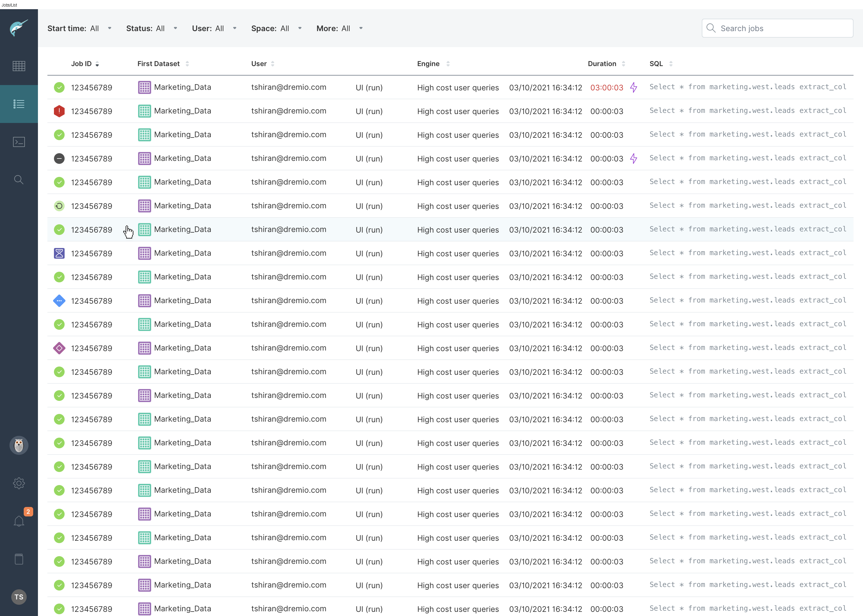This screenshot has height=616, width=863.
Task: Click the lightning icon in canceled job row
Action: coord(634,159)
